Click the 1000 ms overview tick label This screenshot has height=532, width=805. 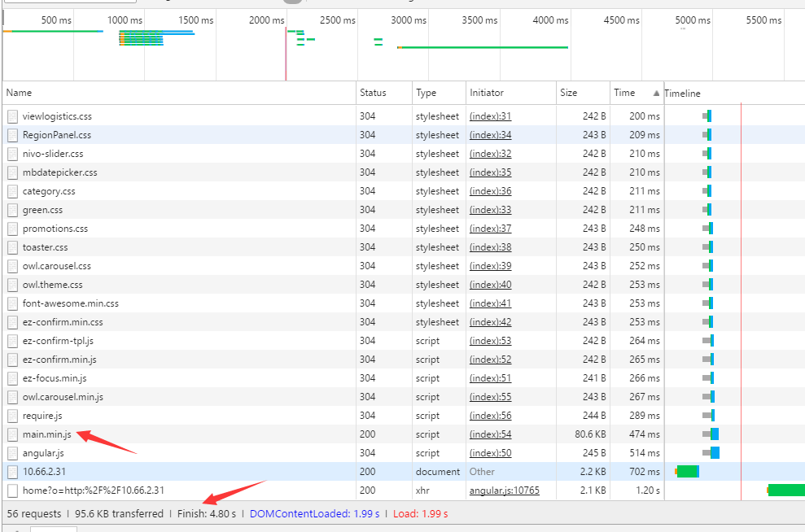tap(125, 20)
